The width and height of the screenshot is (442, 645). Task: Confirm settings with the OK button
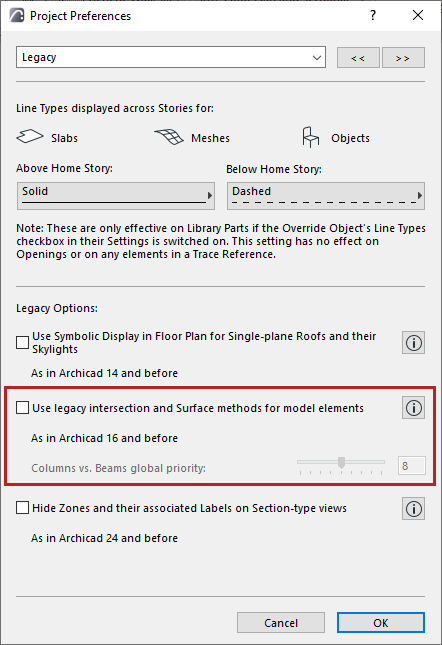tap(381, 623)
